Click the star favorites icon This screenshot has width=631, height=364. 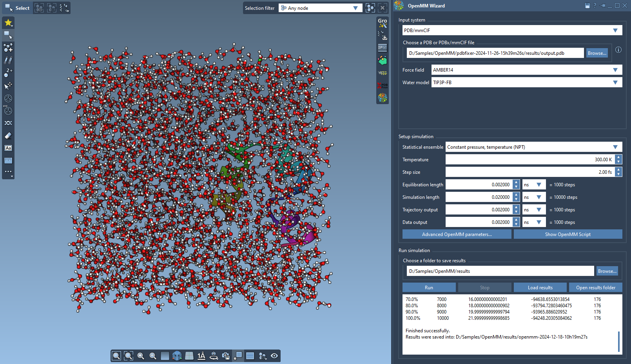(8, 23)
